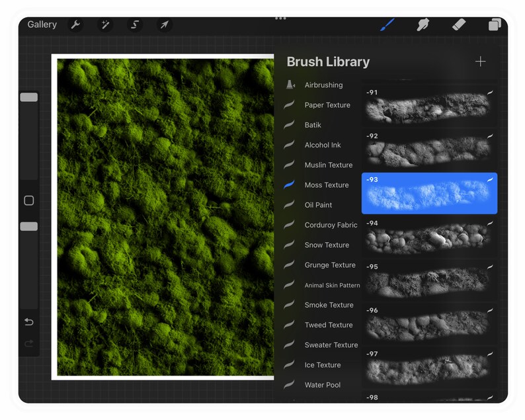Open the Smoke Texture brush set
Viewport: 525px width, 420px height.
[321, 305]
